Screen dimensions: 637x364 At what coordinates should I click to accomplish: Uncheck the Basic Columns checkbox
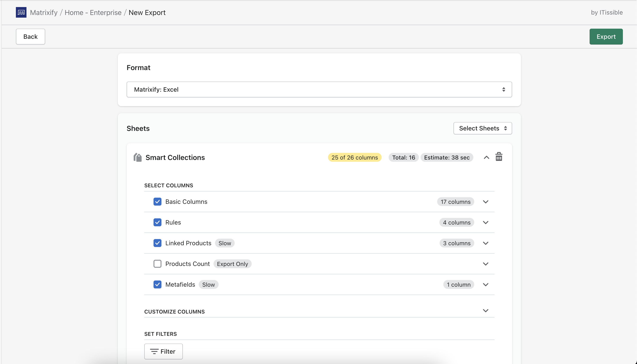(x=157, y=202)
